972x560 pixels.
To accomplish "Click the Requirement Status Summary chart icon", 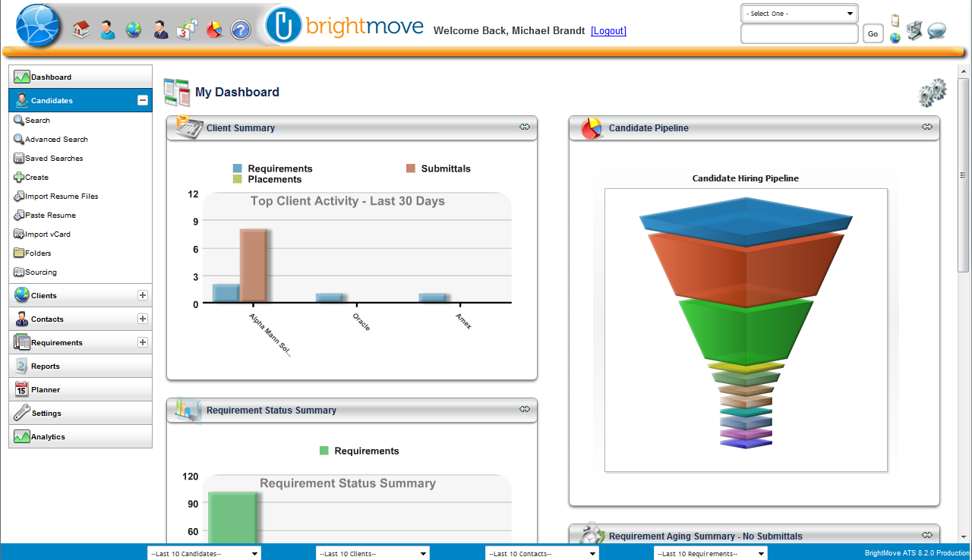I will click(188, 409).
